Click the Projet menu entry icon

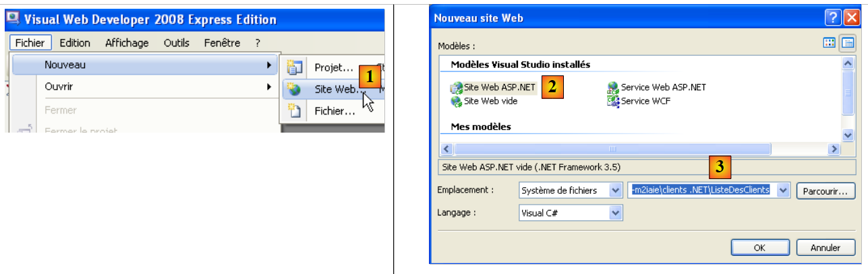[294, 67]
